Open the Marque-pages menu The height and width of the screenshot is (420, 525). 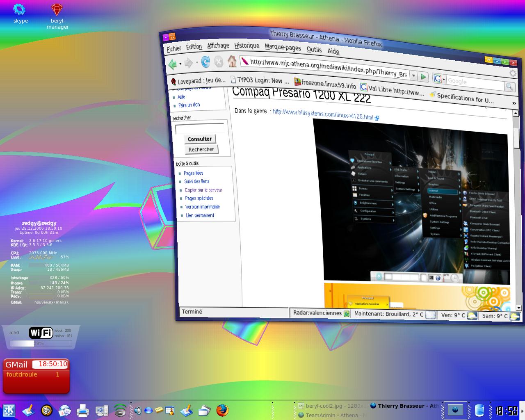[283, 47]
